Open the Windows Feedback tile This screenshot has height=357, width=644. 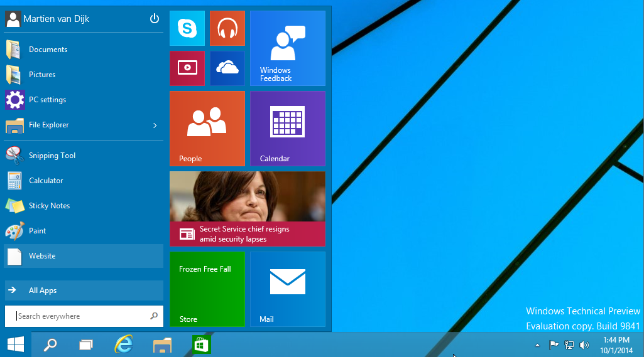click(x=288, y=48)
